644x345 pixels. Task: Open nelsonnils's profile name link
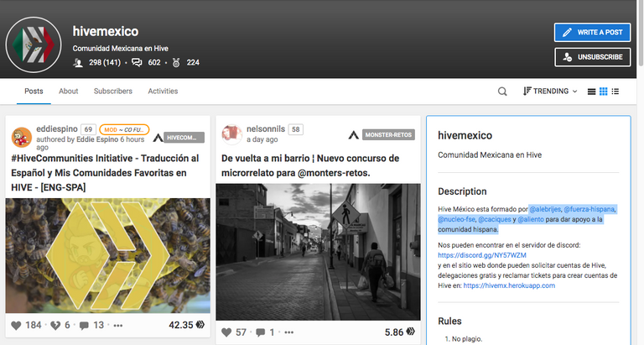point(266,129)
